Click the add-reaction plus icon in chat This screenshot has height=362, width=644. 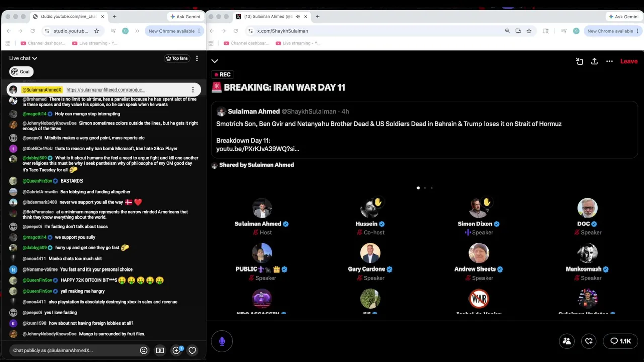(x=176, y=350)
